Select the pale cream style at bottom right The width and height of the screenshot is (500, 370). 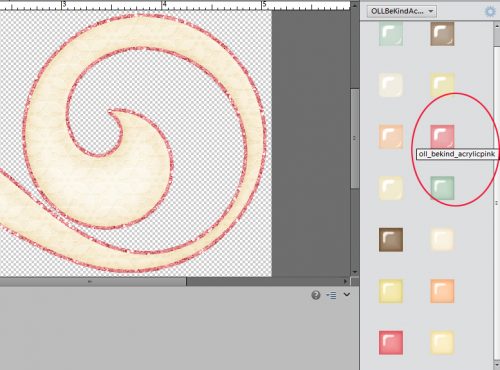[442, 342]
